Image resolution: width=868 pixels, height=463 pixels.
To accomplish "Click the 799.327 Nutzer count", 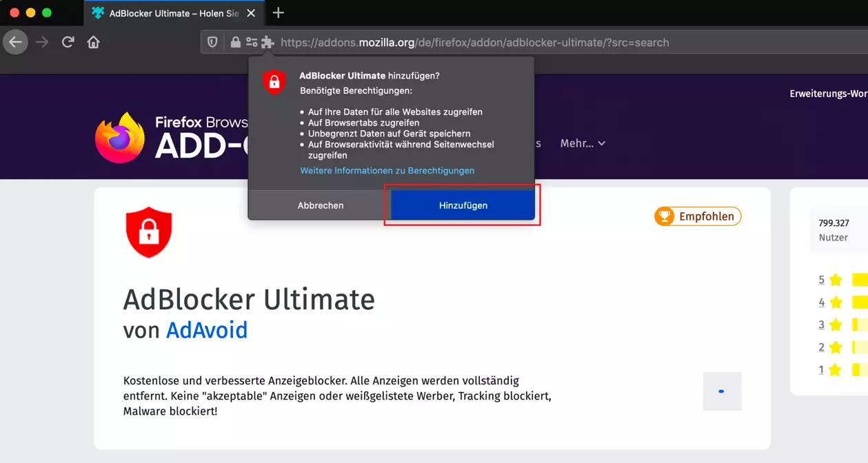I will (834, 230).
